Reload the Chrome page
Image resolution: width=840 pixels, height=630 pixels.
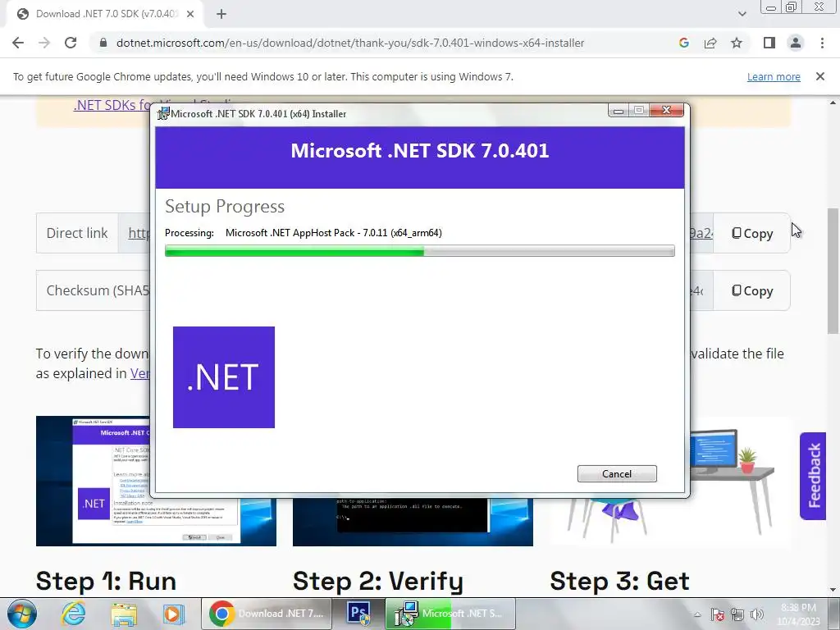pos(71,43)
